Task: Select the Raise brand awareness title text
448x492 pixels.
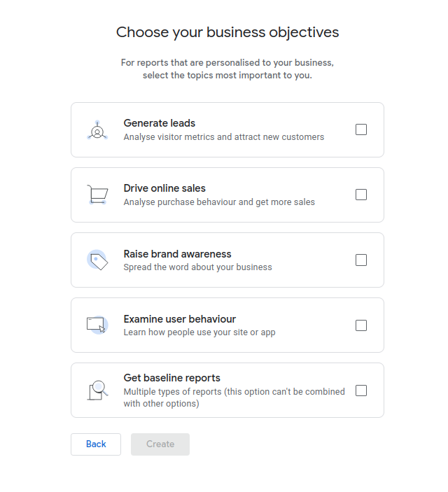Action: [x=177, y=254]
